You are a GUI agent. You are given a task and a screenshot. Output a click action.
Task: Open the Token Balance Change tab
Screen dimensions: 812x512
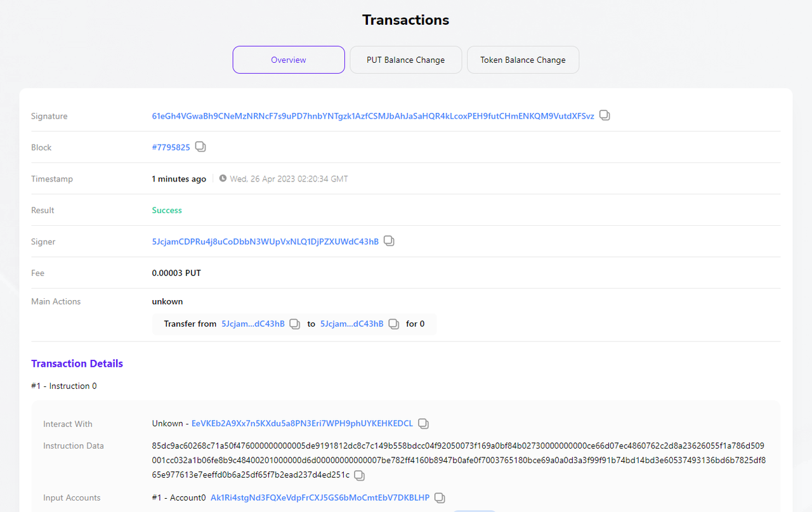(523, 60)
